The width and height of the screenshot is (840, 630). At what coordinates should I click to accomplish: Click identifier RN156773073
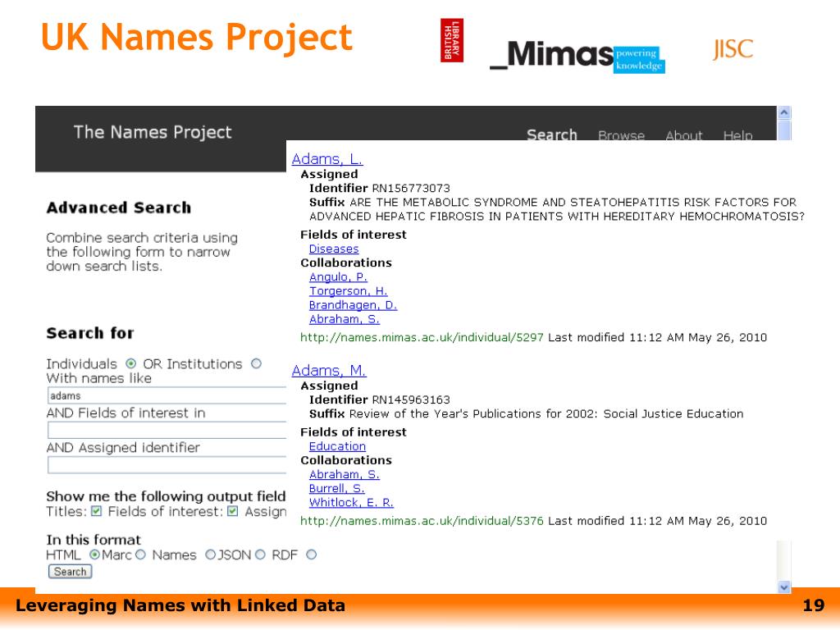pyautogui.click(x=411, y=188)
